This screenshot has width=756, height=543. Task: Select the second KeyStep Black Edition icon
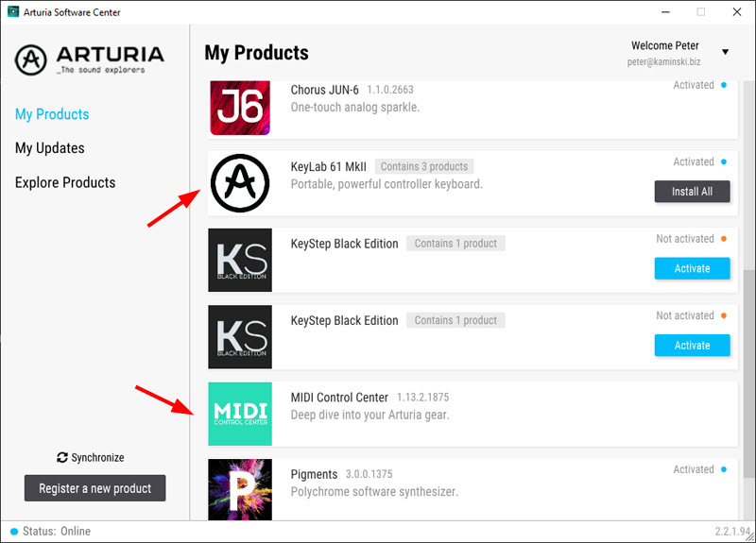coord(240,337)
